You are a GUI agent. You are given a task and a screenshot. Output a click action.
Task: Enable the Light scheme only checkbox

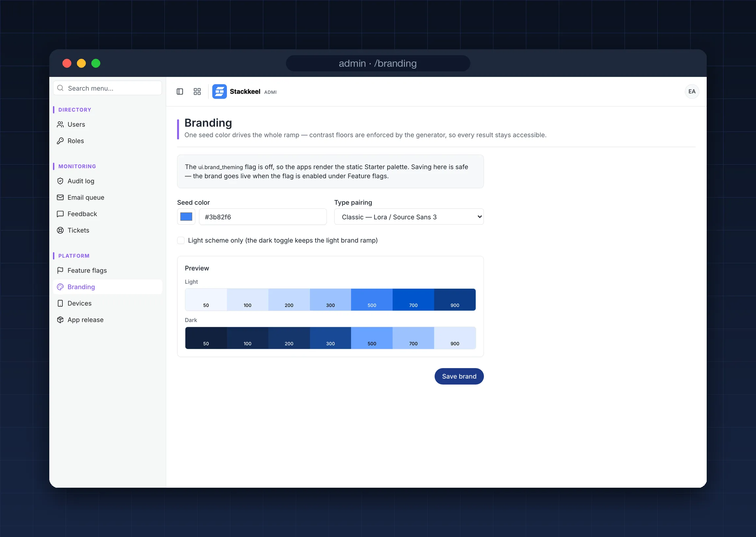181,240
